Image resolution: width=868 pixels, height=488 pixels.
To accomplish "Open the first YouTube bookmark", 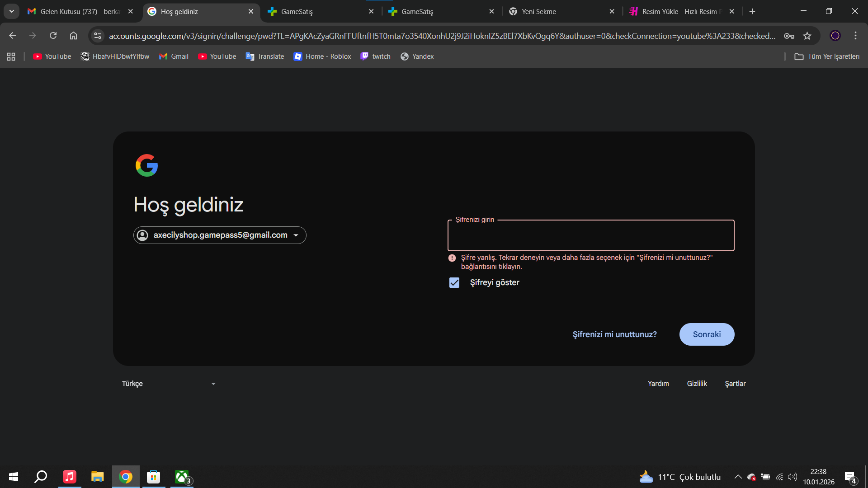I will coord(52,56).
